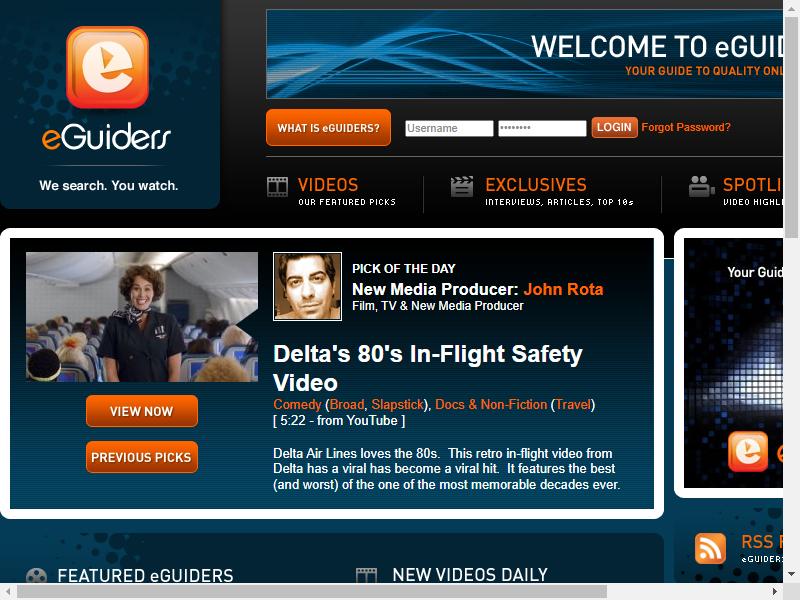The image size is (800, 600).
Task: Focus the Username input field
Action: click(x=449, y=128)
